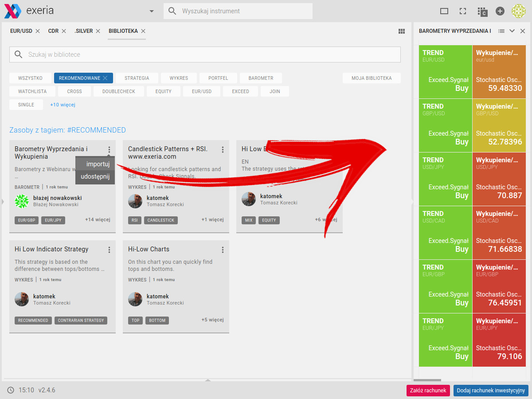Open the calendar widgets icon in top bar

482,12
